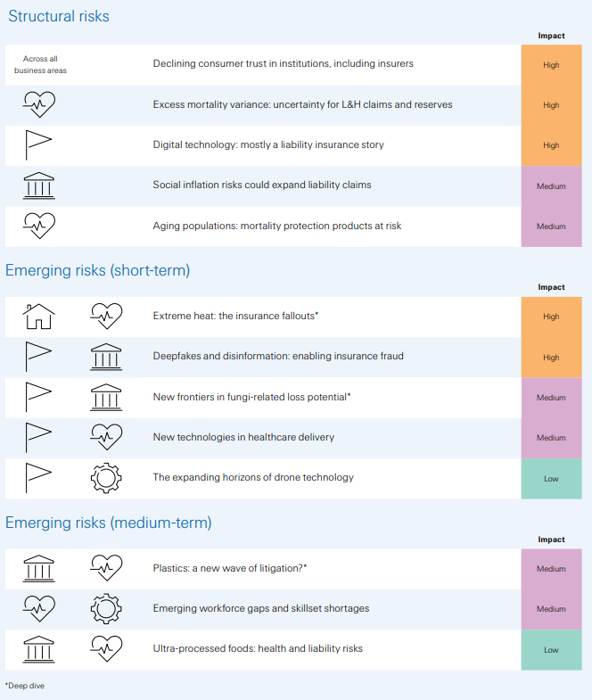Click the gear icon beside drone technology

[x=106, y=478]
